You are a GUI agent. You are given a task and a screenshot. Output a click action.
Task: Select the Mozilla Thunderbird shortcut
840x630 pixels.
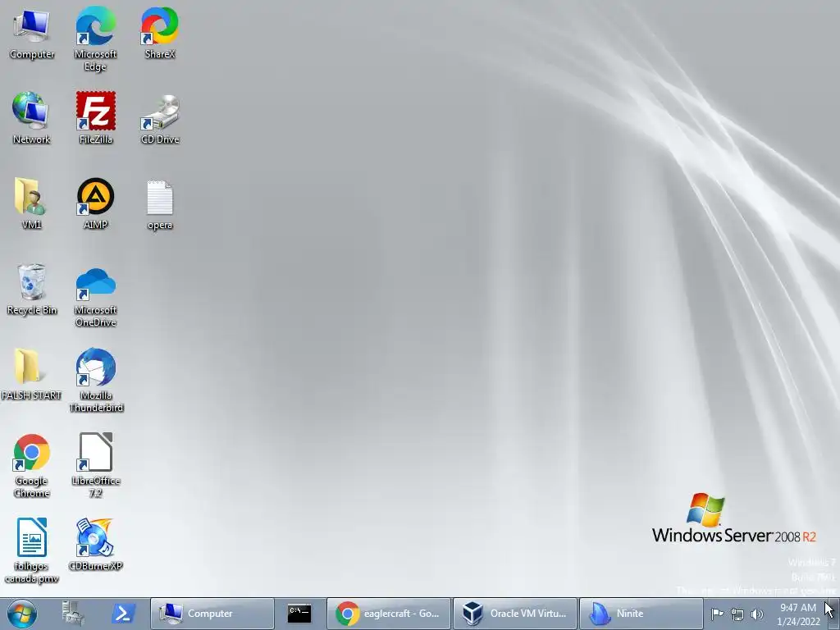tap(95, 381)
